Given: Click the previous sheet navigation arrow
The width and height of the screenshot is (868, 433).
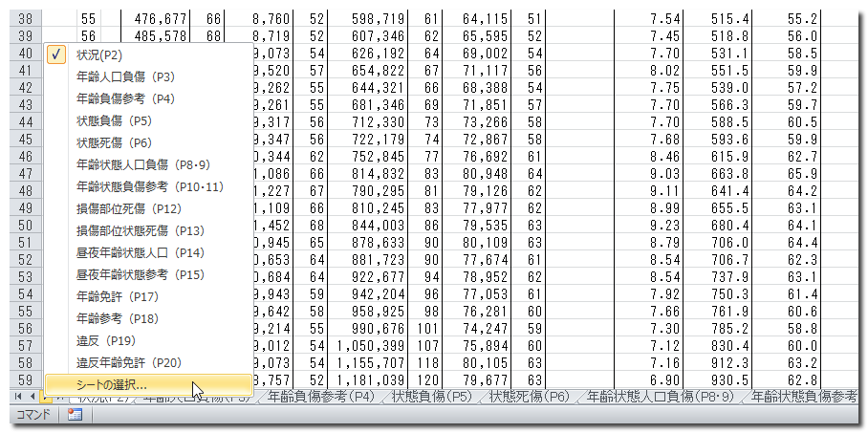Looking at the screenshot, I should click(x=33, y=396).
